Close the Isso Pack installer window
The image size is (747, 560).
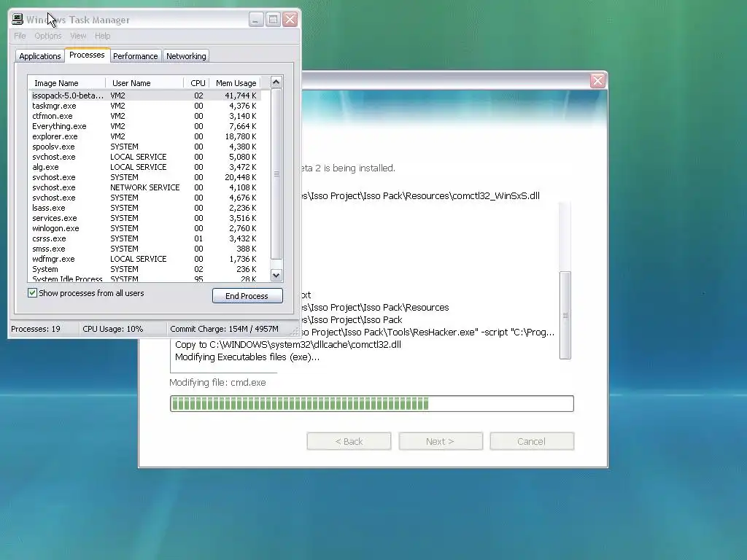point(597,80)
